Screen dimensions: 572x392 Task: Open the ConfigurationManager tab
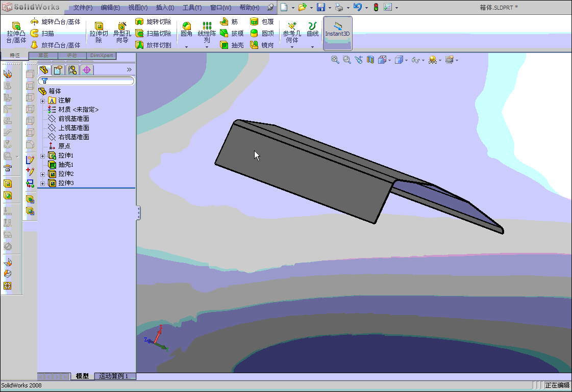tap(72, 70)
